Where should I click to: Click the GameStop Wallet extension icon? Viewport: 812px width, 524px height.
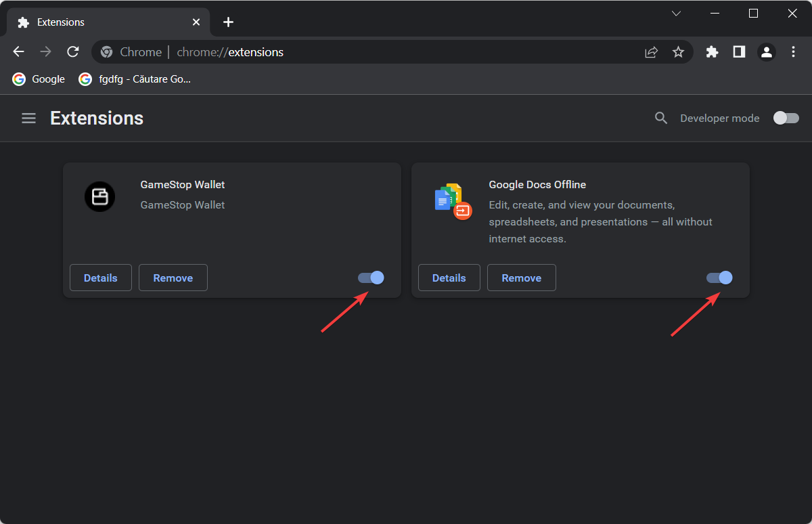[99, 196]
